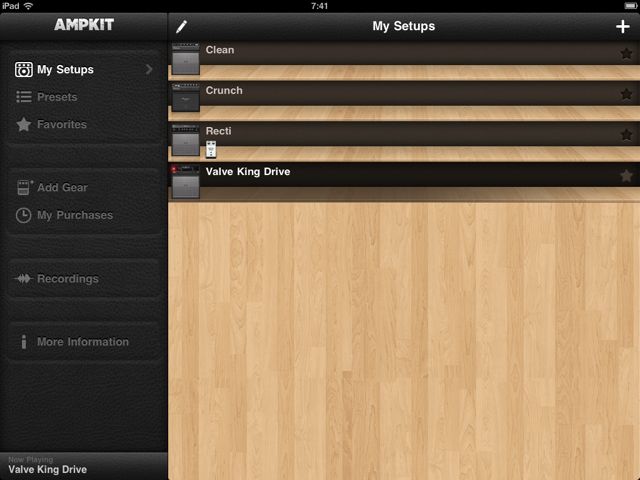Open More Information
The width and height of the screenshot is (640, 480).
click(84, 342)
